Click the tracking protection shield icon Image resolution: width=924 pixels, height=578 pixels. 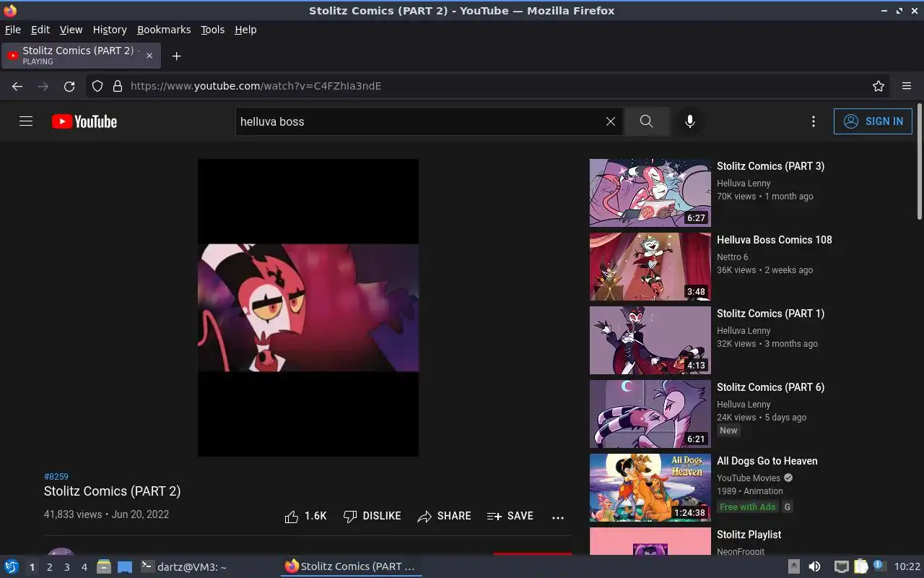coord(97,86)
